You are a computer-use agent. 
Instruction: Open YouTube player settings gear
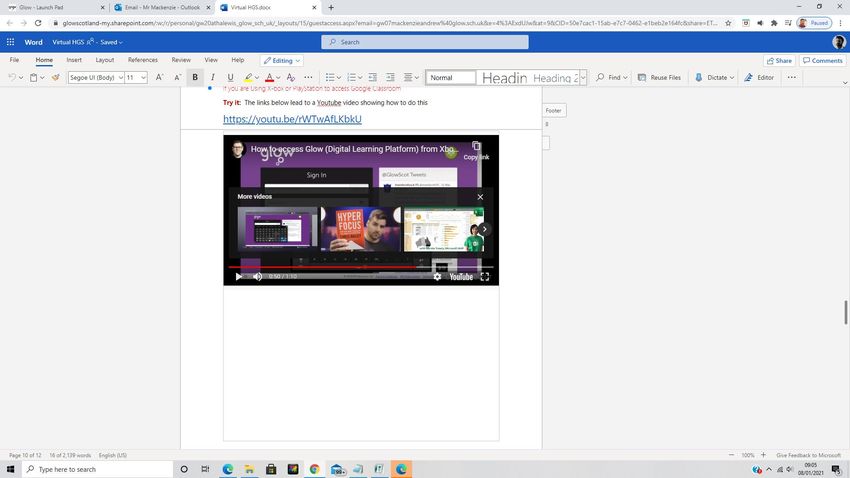437,276
